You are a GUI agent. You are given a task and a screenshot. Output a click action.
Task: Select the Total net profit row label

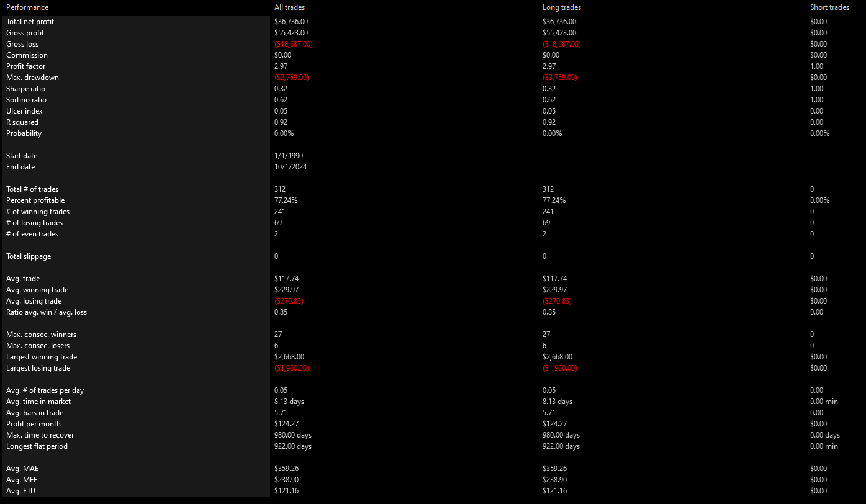pyautogui.click(x=30, y=22)
